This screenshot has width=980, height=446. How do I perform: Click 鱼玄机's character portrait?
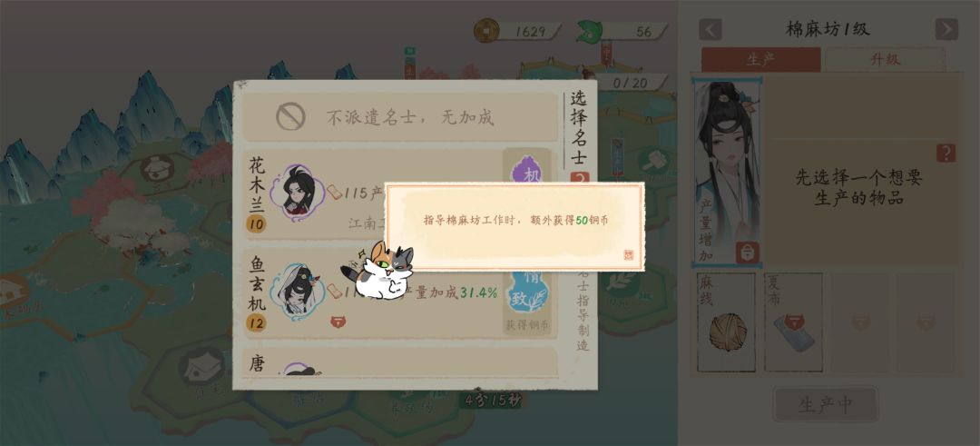pos(298,292)
